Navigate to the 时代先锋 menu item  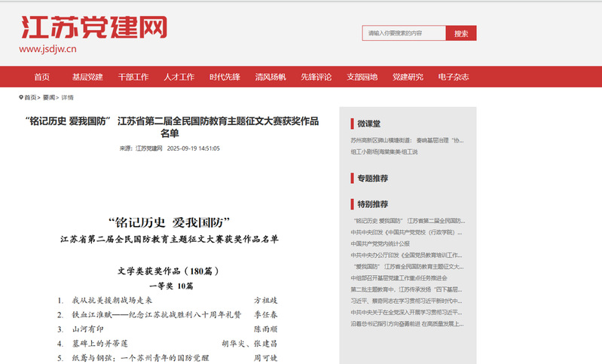click(225, 77)
